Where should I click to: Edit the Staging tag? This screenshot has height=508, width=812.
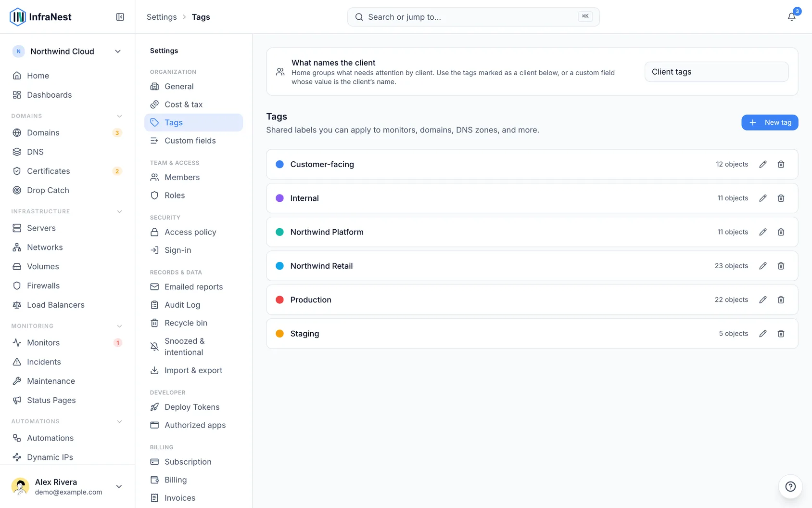[x=763, y=334]
